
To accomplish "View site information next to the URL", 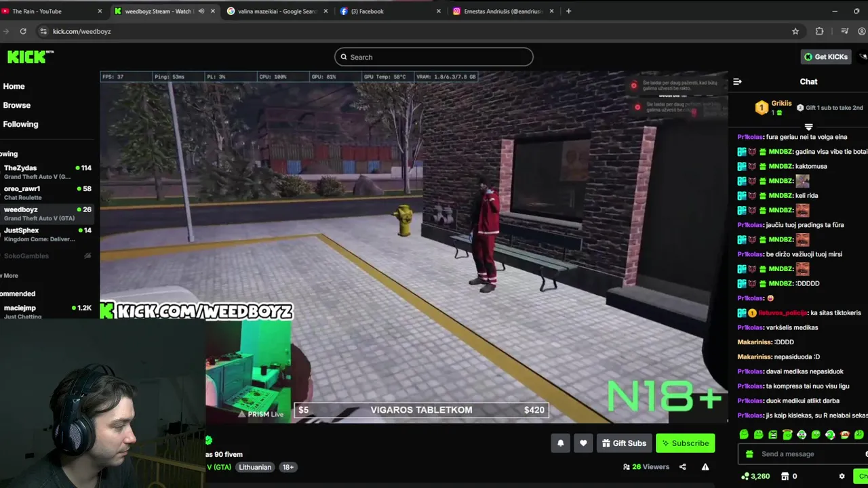I will [x=43, y=31].
